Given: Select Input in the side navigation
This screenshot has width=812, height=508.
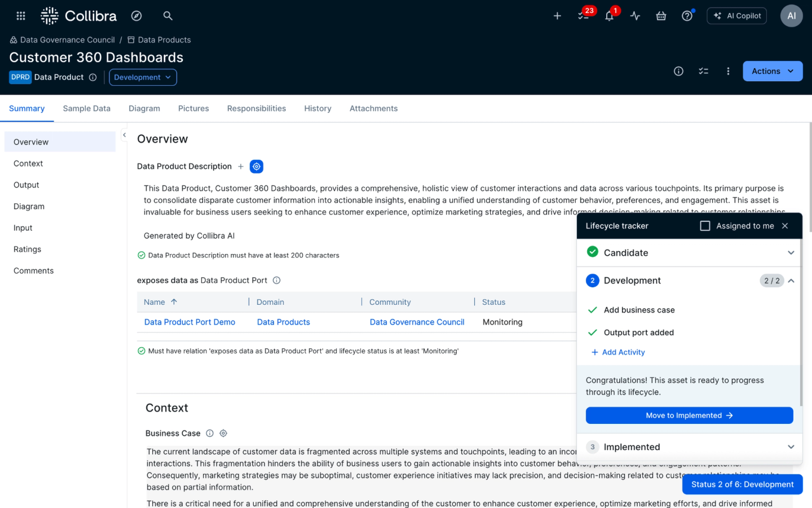Looking at the screenshot, I should (60, 227).
